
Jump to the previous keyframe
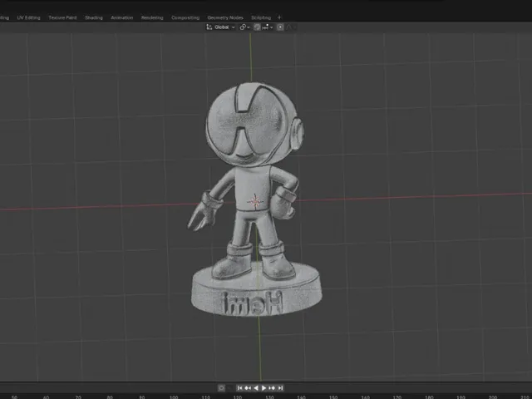[x=248, y=388]
